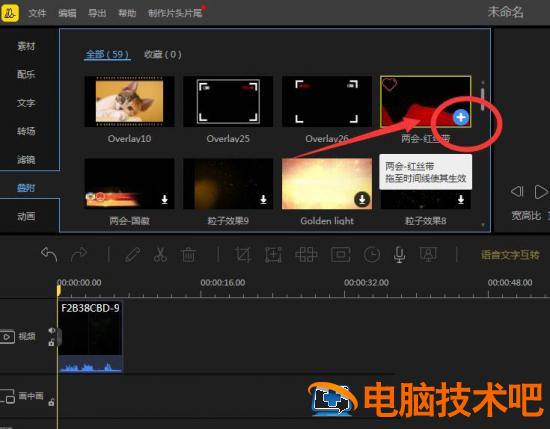Show the 收藏 (0) favorites list

pyautogui.click(x=162, y=54)
